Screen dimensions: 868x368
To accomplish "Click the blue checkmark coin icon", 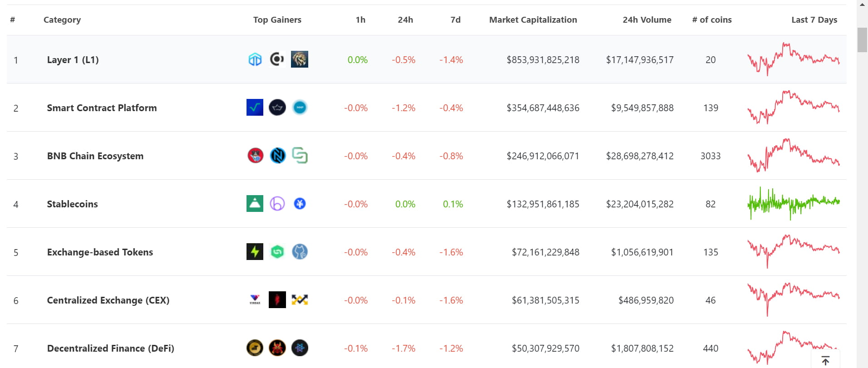I will pos(255,108).
